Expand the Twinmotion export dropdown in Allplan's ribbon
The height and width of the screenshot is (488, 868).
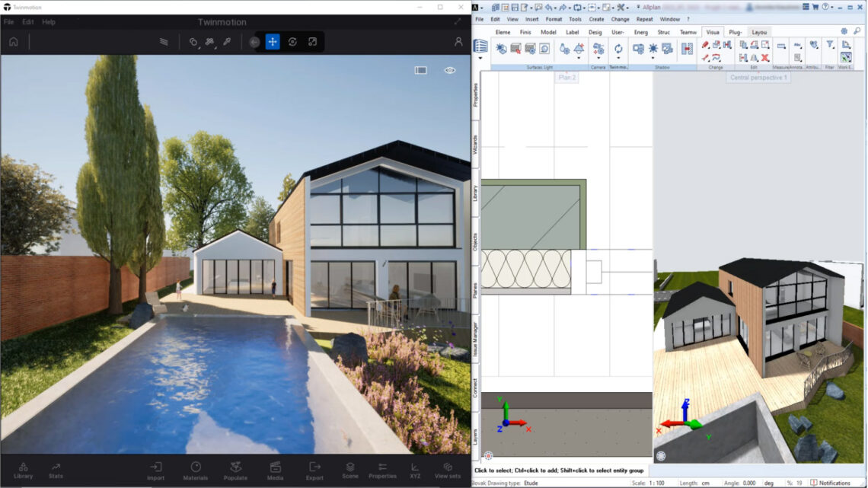(x=618, y=58)
